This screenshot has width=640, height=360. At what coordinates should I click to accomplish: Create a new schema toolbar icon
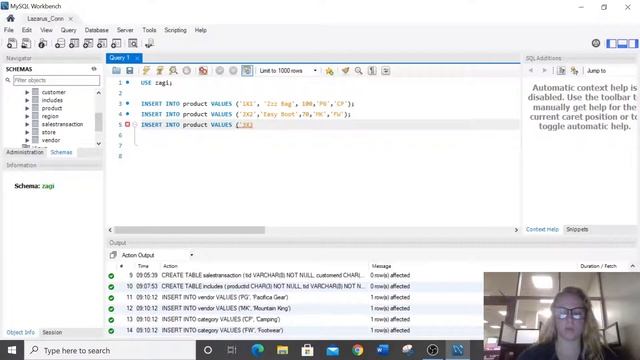click(x=60, y=43)
